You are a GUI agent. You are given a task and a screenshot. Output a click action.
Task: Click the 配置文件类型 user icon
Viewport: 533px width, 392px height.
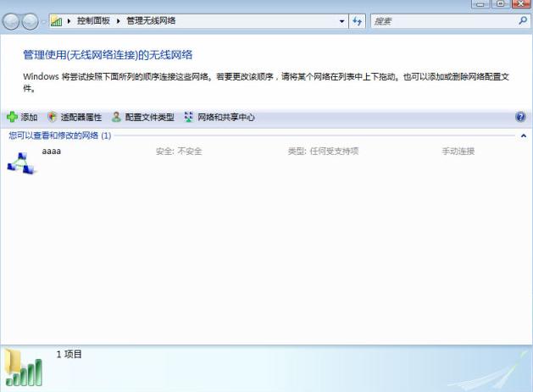[x=116, y=117]
